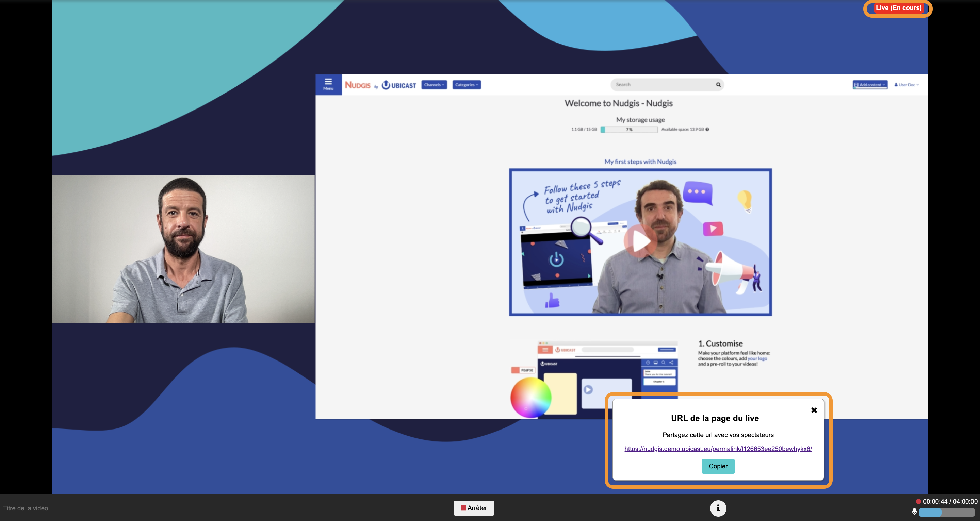Click the Welcome to Nudgis - Nudgis heading

[619, 103]
